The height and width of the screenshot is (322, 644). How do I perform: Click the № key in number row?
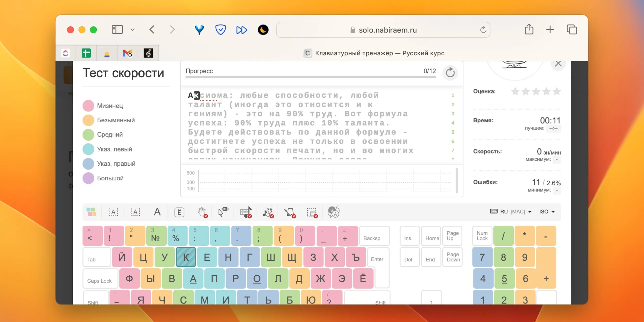[x=156, y=236]
